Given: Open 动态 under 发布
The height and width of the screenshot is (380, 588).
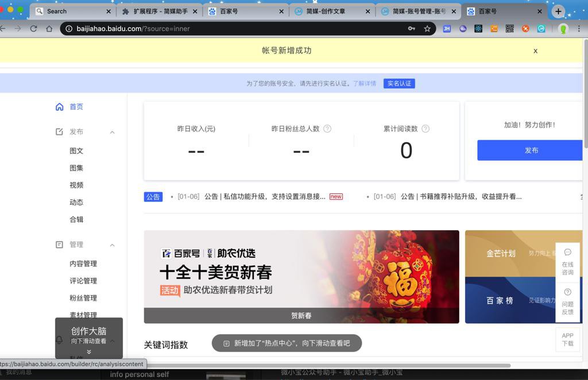Looking at the screenshot, I should [76, 203].
